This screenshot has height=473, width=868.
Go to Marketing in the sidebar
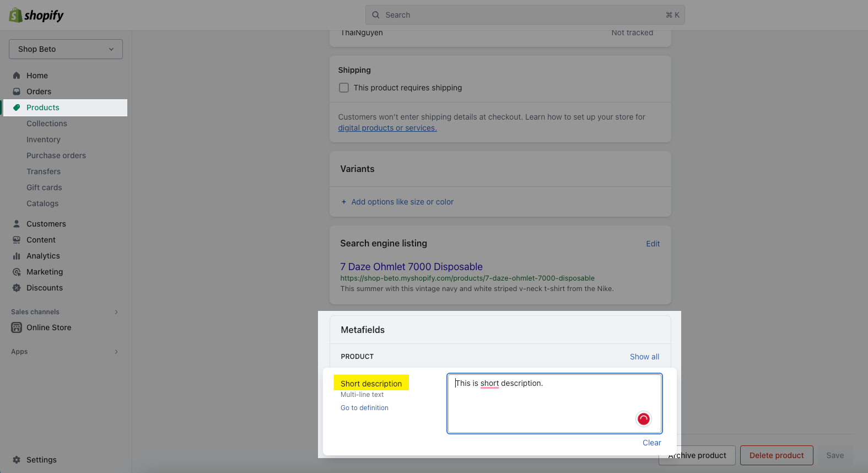tap(45, 272)
